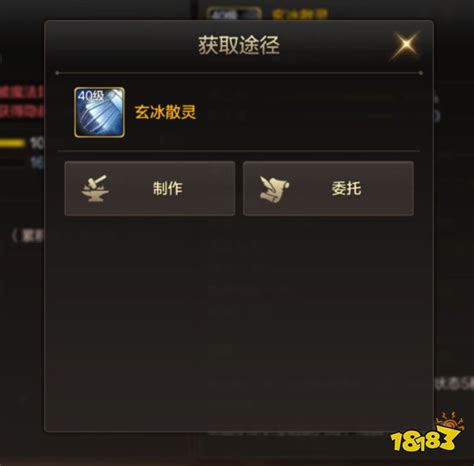Click the anvil and hammer crafting icon
This screenshot has width=474, height=466.
tap(95, 188)
